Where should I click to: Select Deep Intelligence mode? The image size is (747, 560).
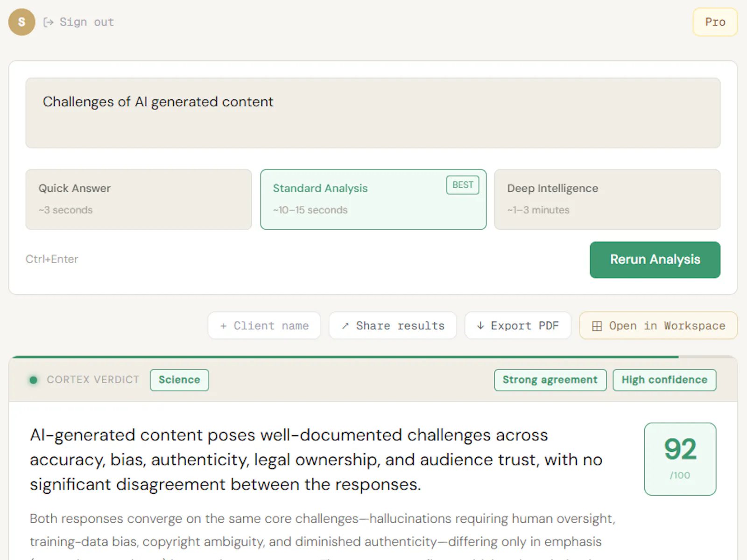pyautogui.click(x=607, y=199)
